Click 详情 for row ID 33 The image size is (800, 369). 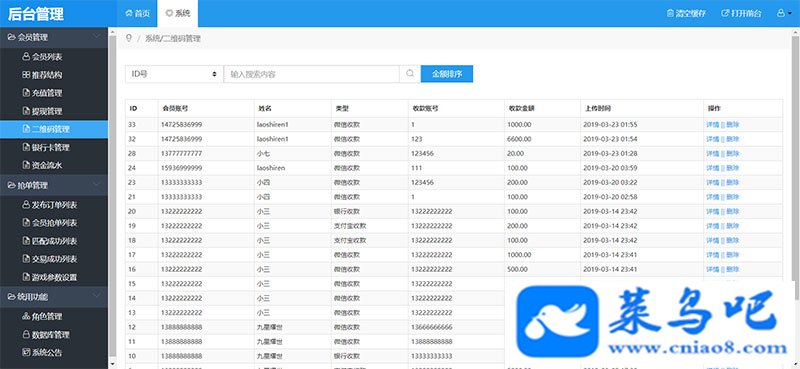tap(712, 125)
